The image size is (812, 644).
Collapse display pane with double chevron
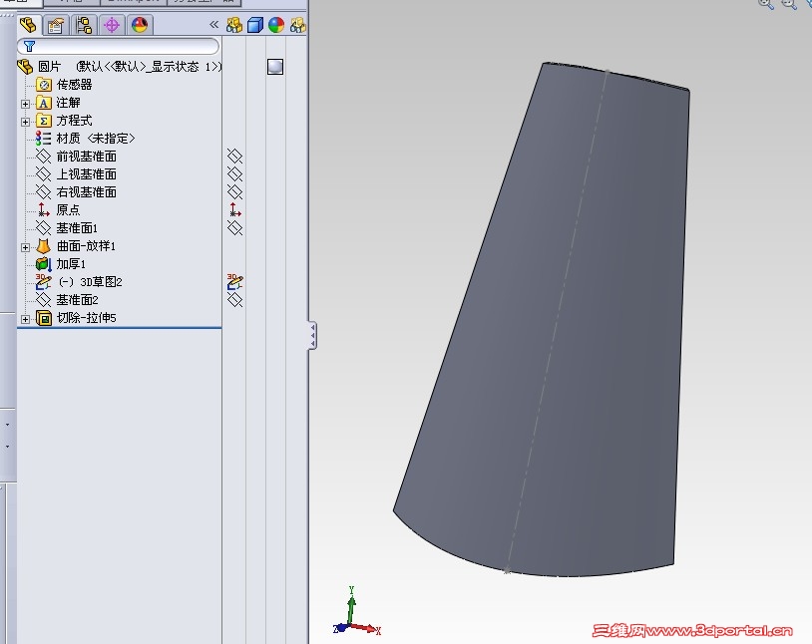click(x=213, y=24)
